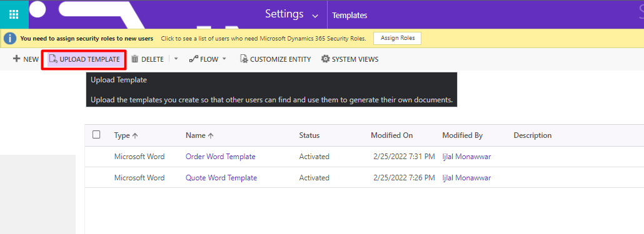This screenshot has height=234, width=644.
Task: Click the UPLOAD TEMPLATE label
Action: pyautogui.click(x=89, y=59)
